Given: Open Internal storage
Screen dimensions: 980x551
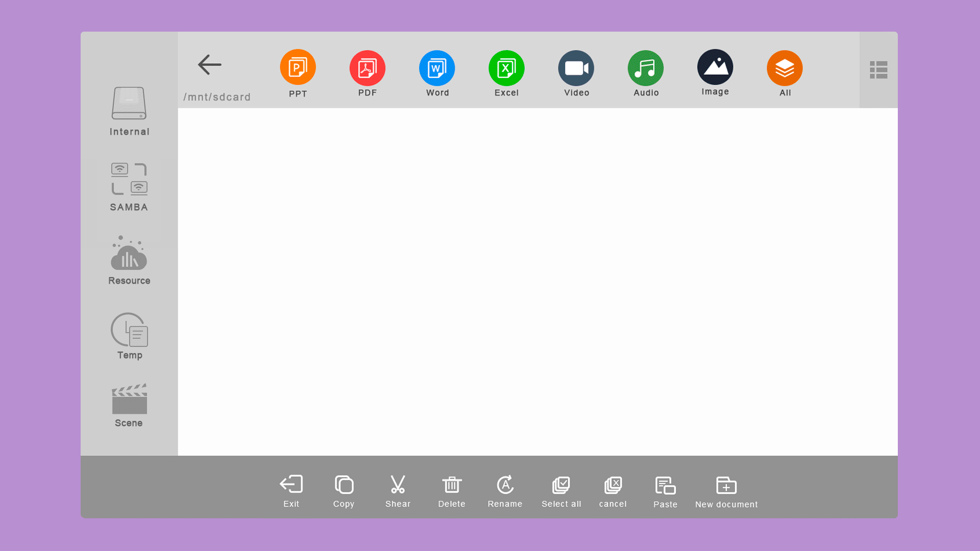Looking at the screenshot, I should 129,111.
